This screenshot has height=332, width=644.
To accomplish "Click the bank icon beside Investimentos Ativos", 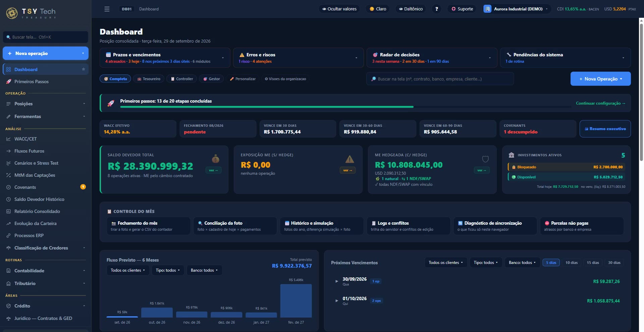I will [511, 155].
